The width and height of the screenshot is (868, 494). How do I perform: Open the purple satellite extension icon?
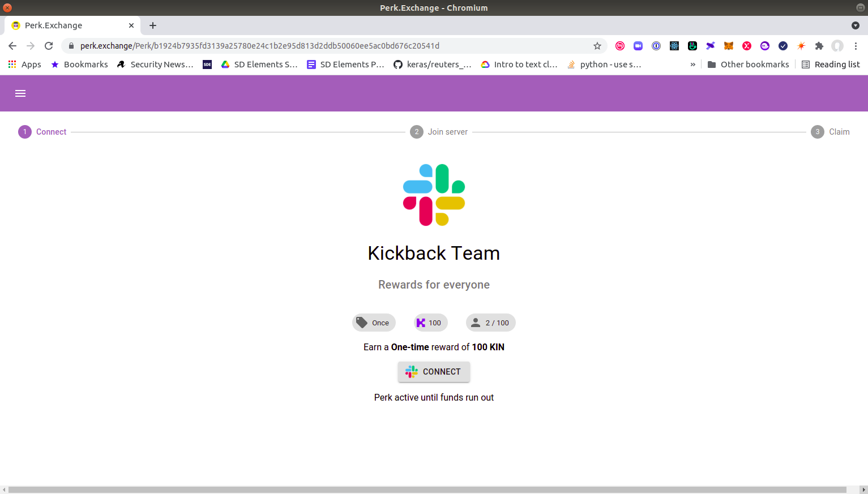click(x=711, y=46)
